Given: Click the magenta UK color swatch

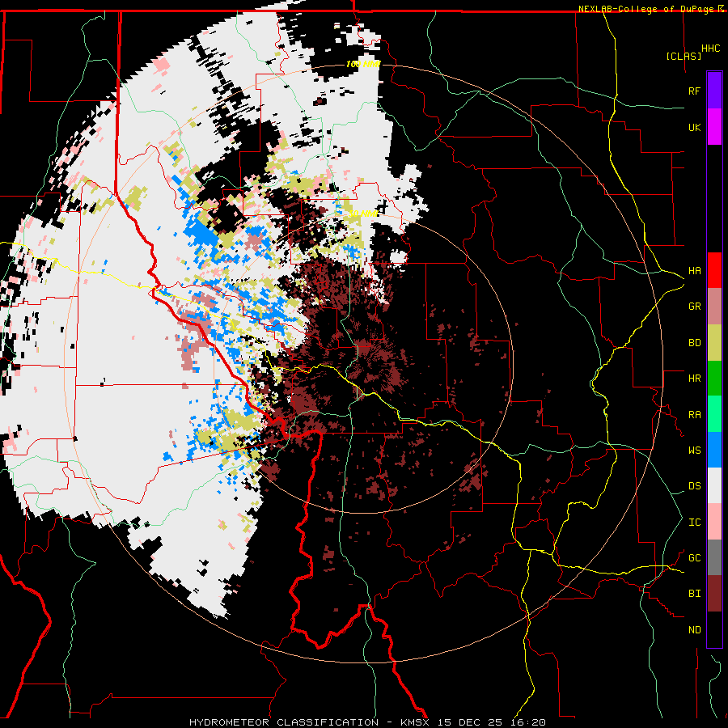Looking at the screenshot, I should coord(714,127).
